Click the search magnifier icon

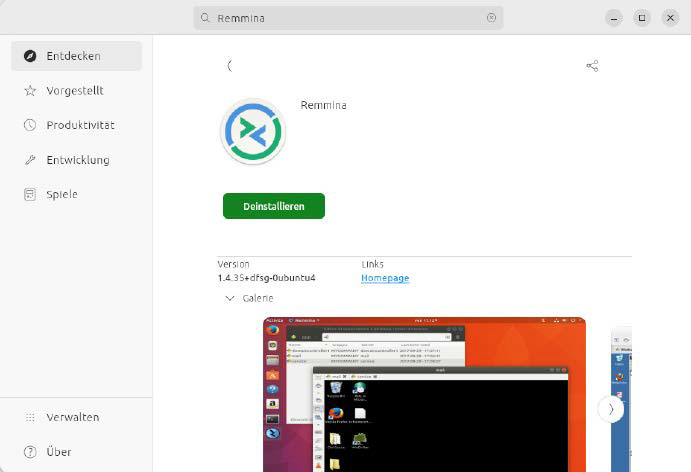(205, 18)
